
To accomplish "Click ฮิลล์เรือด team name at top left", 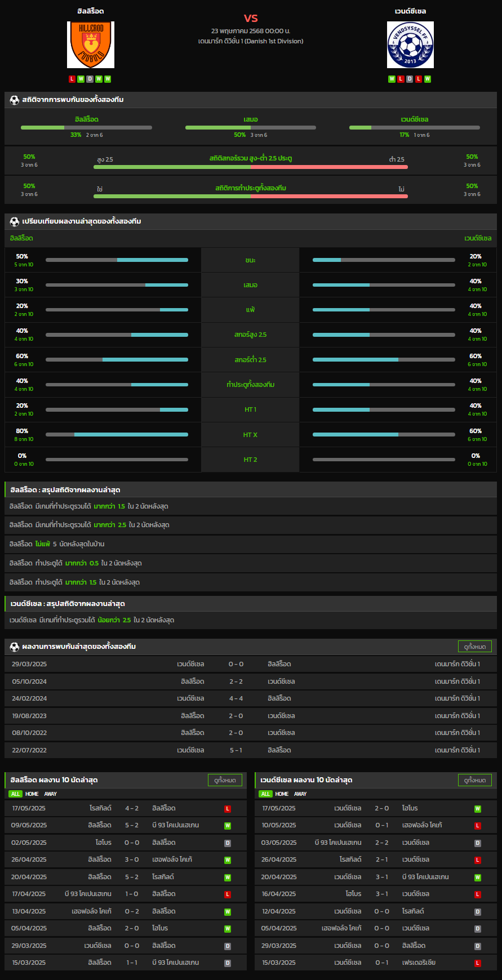I will [x=91, y=11].
